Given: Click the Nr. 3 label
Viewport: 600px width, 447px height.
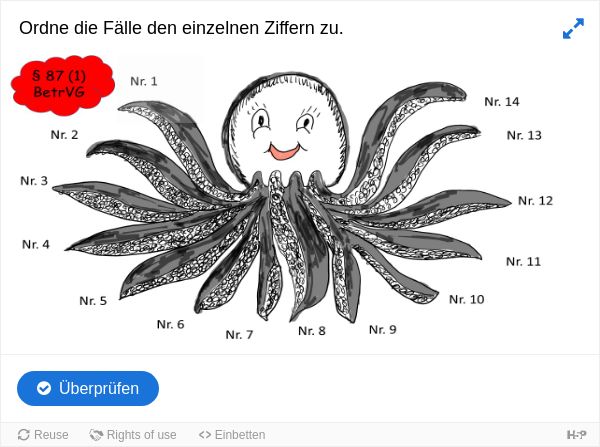Looking at the screenshot, I should tap(34, 181).
